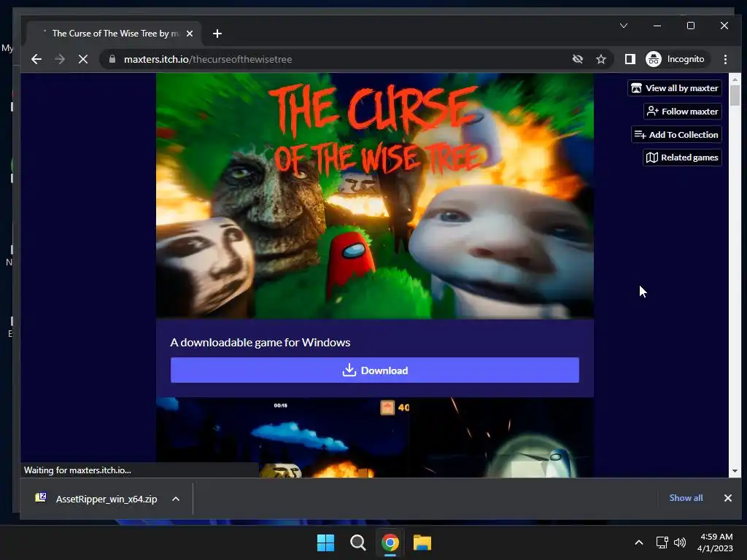Click Follow maxter button
The image size is (747, 560).
click(683, 112)
